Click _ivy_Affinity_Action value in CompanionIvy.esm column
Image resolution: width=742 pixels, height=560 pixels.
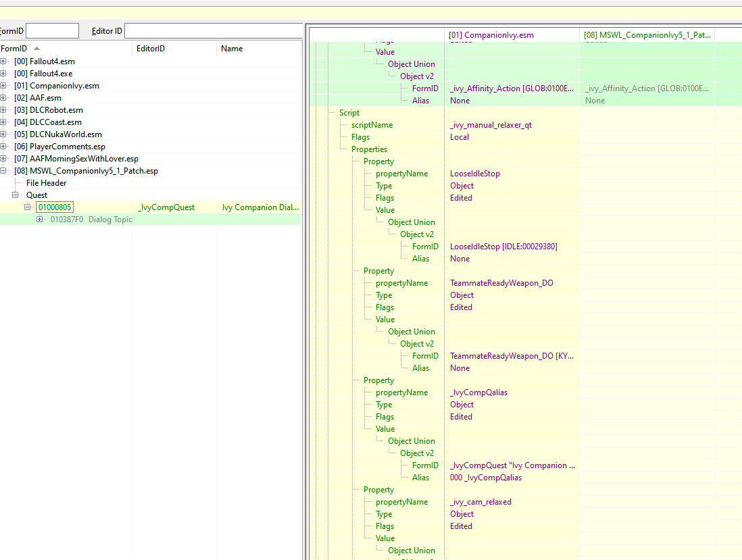click(x=512, y=88)
